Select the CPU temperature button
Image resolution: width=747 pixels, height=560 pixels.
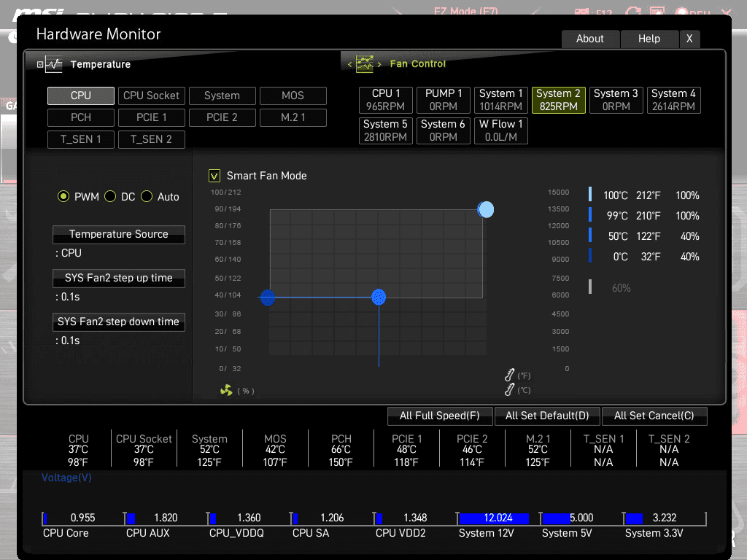coord(80,96)
